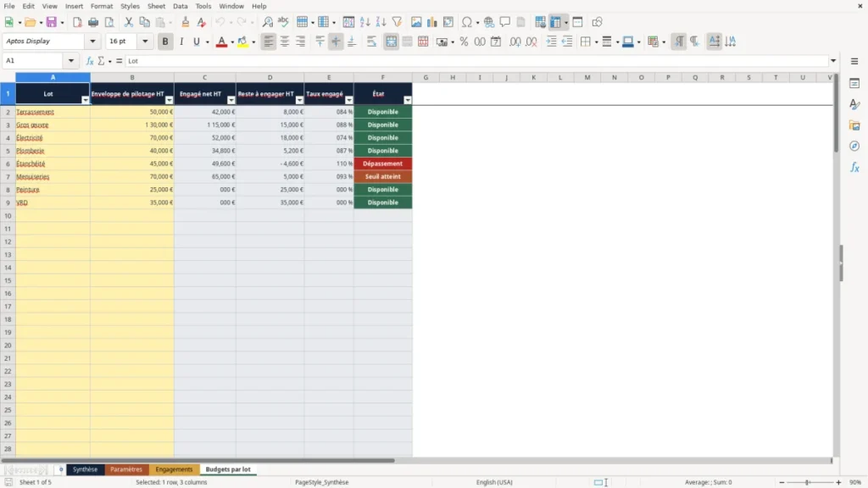Open the Format menu
Viewport: 868px width, 488px height.
tap(102, 6)
